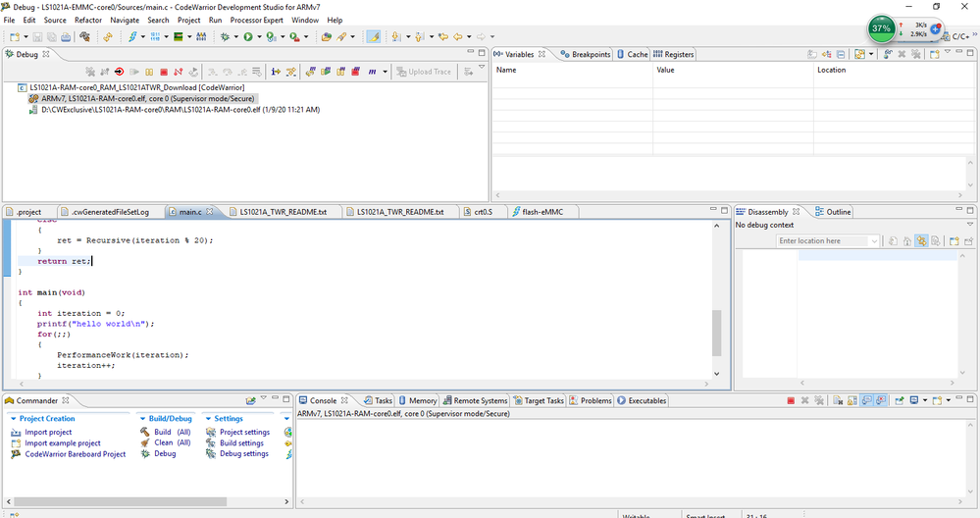This screenshot has width=980, height=518.
Task: Open the Refactor menu
Action: pos(88,20)
